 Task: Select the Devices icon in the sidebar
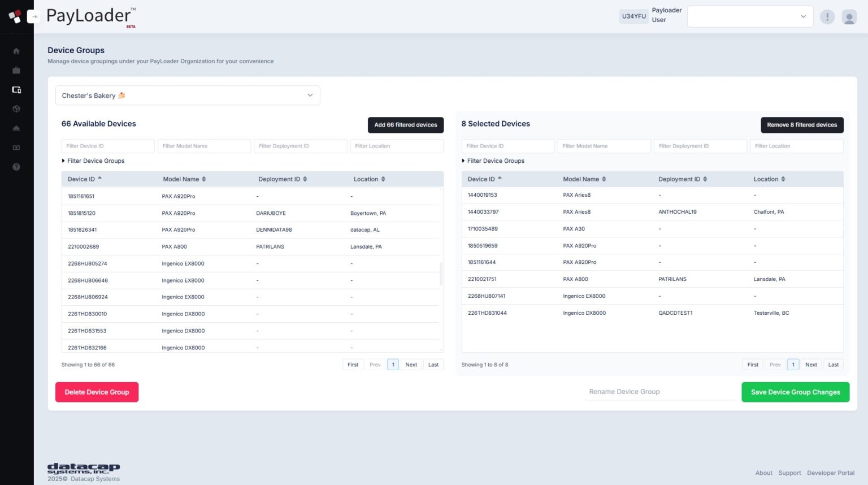(16, 90)
